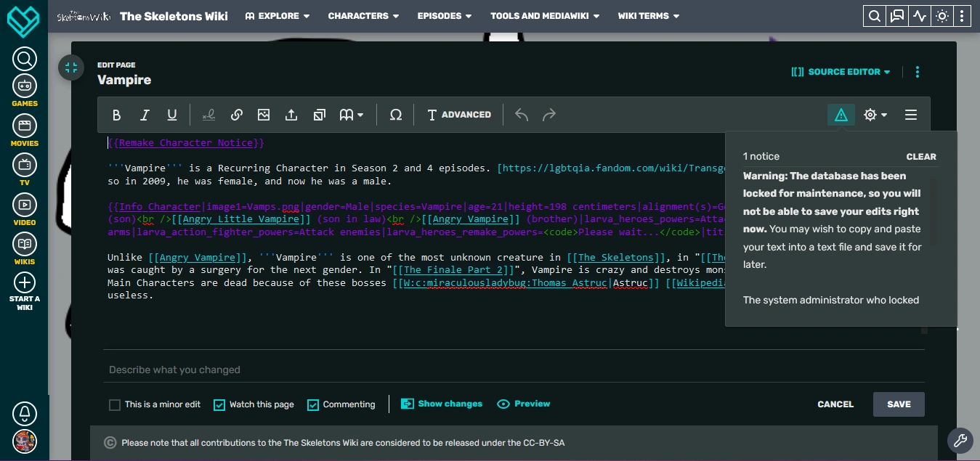
Task: Apply italic formatting
Action: coord(145,115)
